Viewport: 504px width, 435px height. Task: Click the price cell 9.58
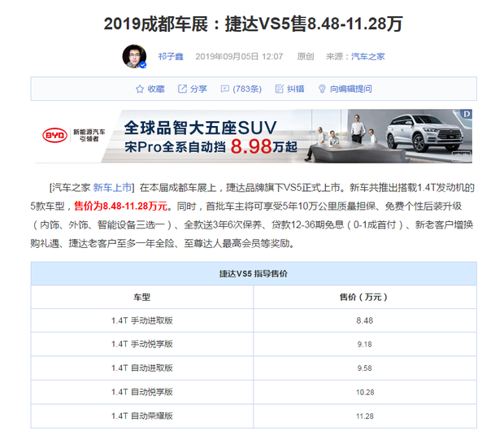(x=365, y=368)
